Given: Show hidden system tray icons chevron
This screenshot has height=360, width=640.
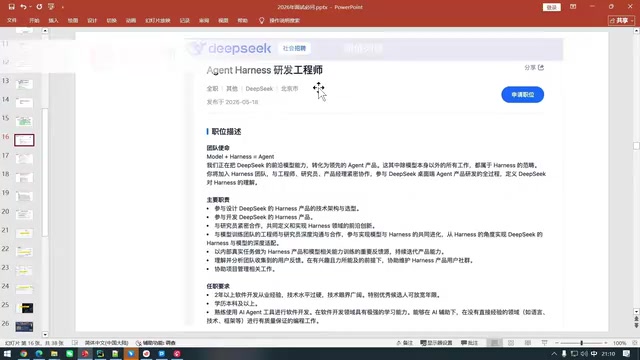Looking at the screenshot, I should [554, 354].
